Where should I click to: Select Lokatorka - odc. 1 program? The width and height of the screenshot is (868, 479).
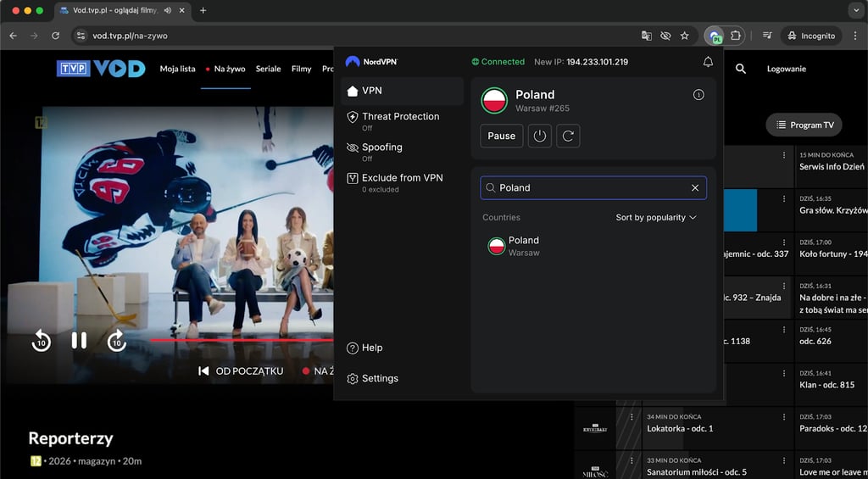pyautogui.click(x=680, y=429)
